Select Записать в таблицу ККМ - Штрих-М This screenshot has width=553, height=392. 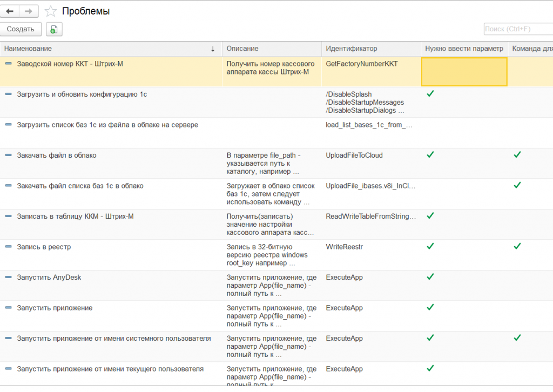75,217
